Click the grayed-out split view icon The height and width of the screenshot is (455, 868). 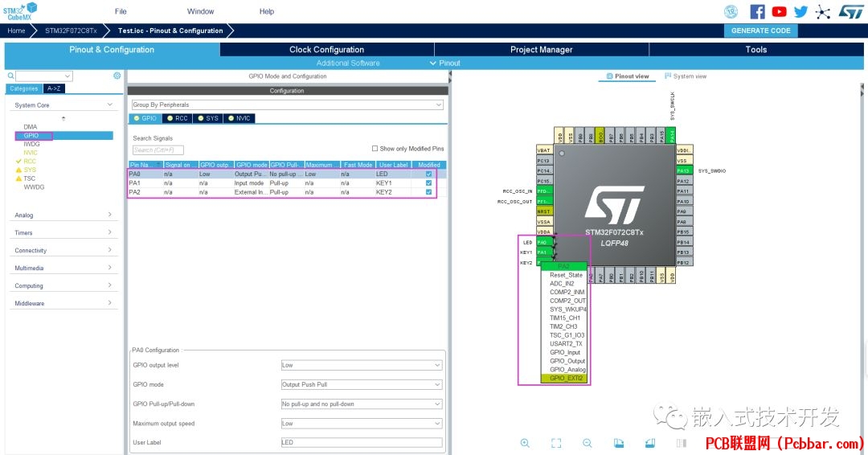click(x=682, y=443)
